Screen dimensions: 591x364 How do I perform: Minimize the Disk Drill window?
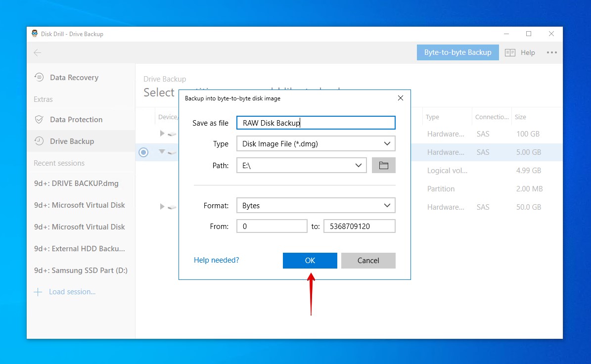pyautogui.click(x=506, y=34)
